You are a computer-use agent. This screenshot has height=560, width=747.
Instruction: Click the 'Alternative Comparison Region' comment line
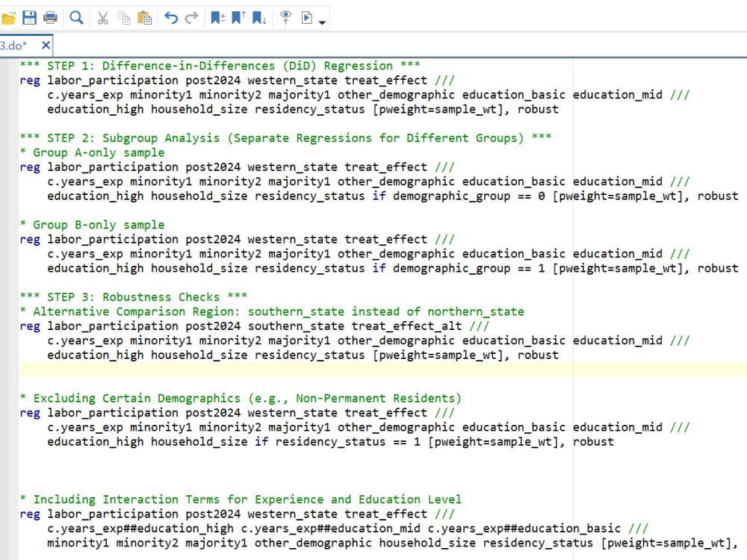pyautogui.click(x=272, y=311)
